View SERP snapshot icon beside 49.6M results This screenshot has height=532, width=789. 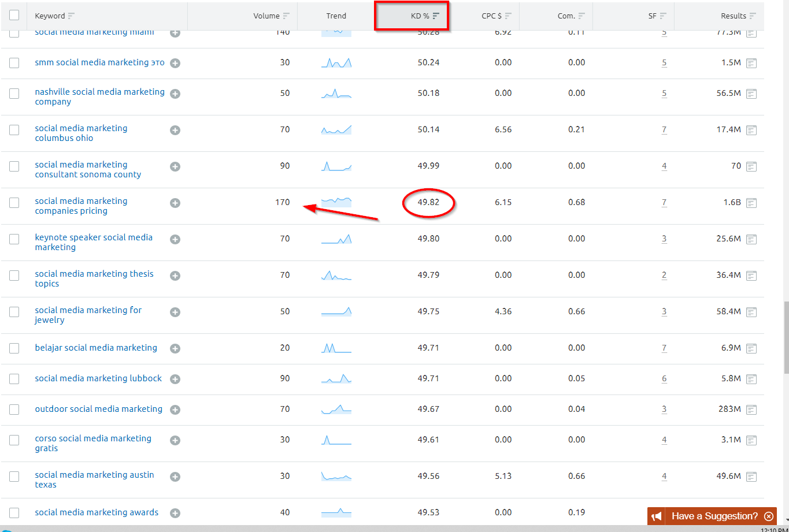pyautogui.click(x=751, y=477)
